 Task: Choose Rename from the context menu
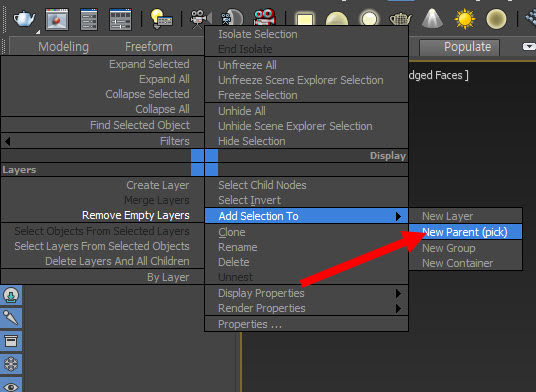pos(306,247)
